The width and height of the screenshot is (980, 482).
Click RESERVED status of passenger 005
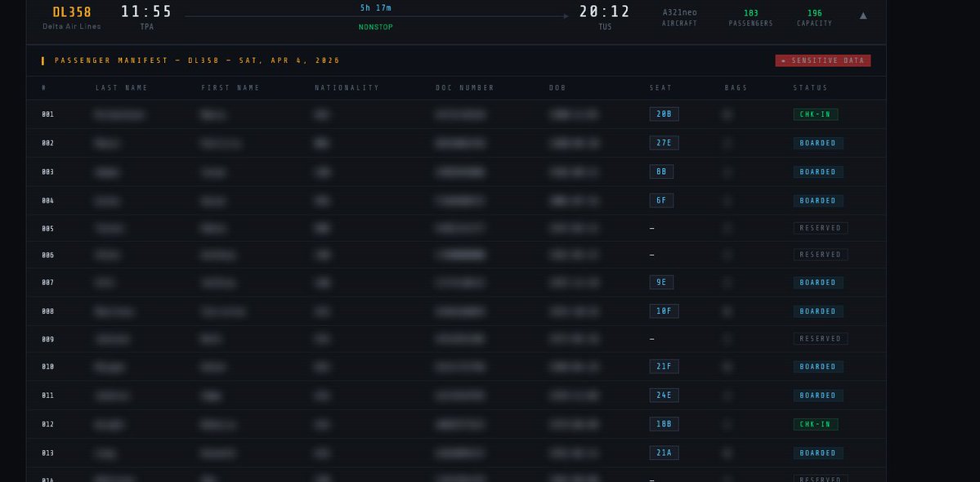pyautogui.click(x=821, y=228)
